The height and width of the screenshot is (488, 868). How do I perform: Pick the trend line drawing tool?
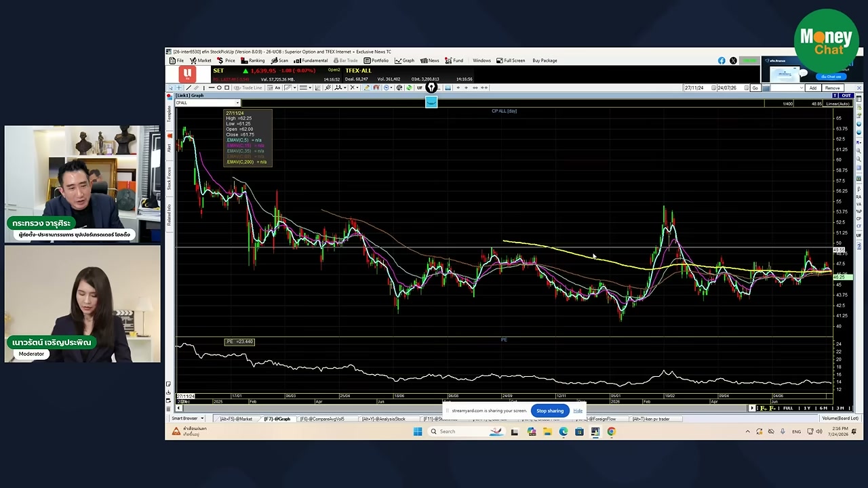click(x=189, y=87)
